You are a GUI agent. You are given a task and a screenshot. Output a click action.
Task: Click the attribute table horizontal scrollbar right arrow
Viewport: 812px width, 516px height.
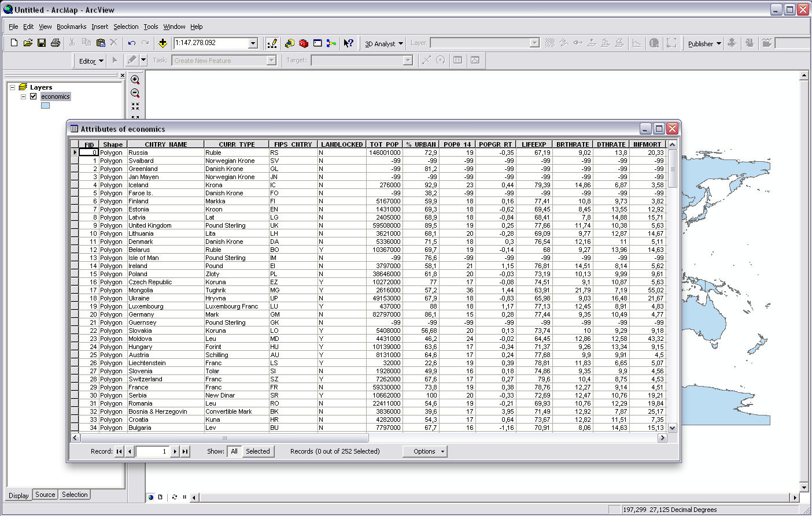click(662, 438)
